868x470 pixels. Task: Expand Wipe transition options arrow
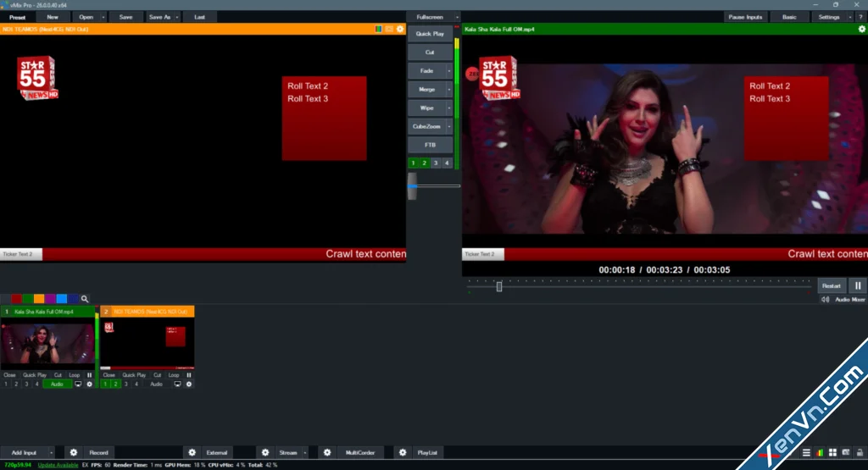point(449,108)
